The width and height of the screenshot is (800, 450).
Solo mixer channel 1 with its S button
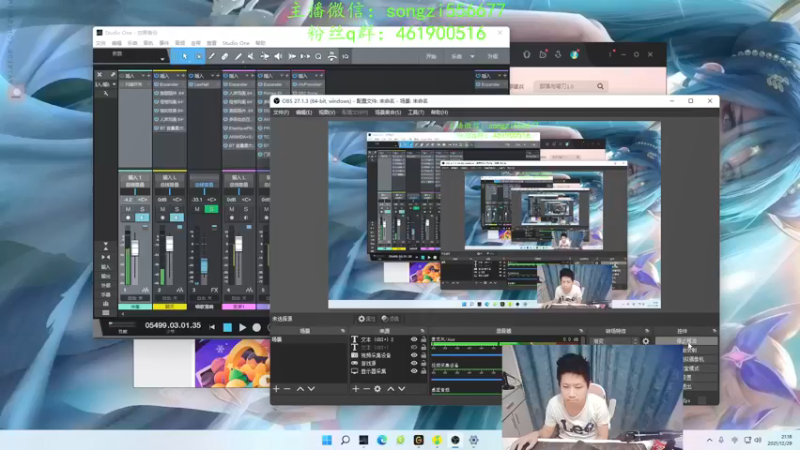click(x=142, y=209)
